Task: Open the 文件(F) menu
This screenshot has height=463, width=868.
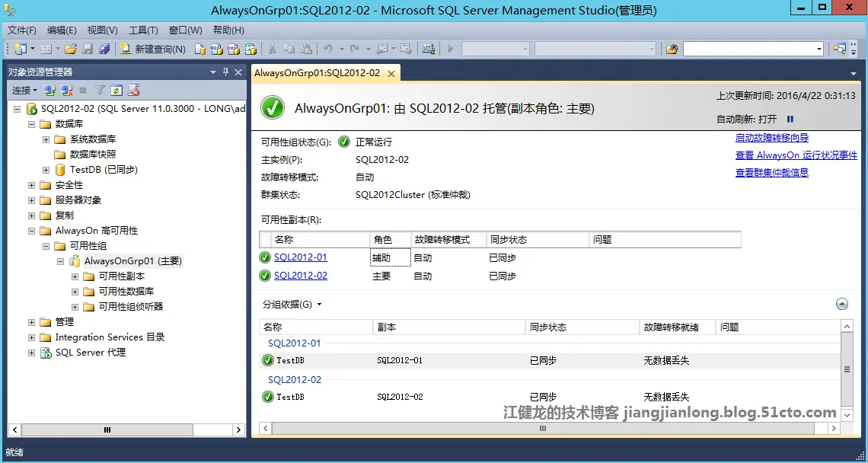Action: click(21, 30)
